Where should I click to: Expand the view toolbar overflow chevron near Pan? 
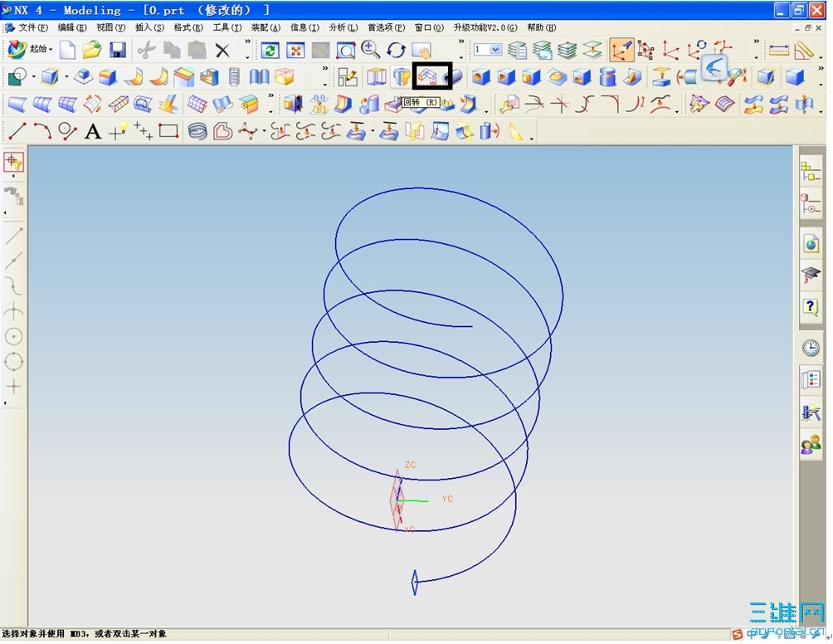461,42
